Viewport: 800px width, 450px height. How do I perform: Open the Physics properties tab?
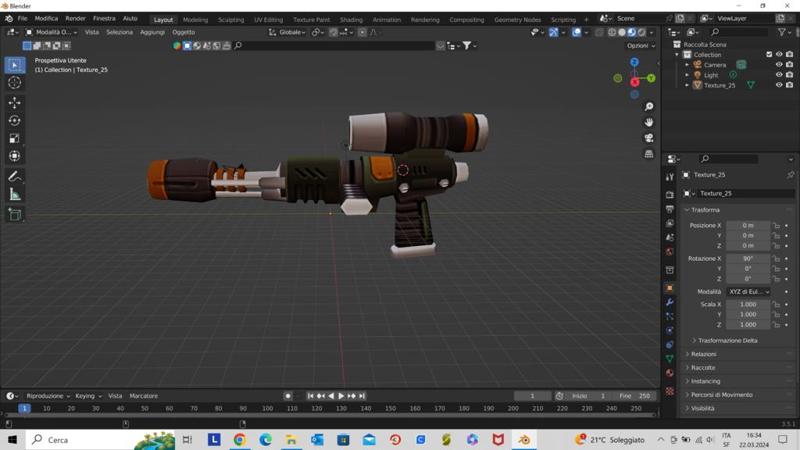[x=670, y=331]
